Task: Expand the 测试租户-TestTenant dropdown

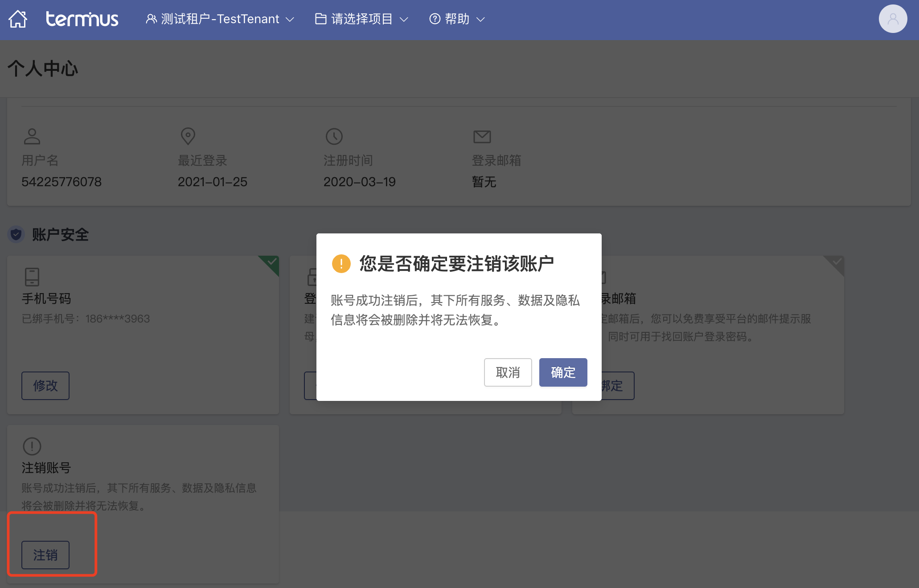Action: [220, 19]
